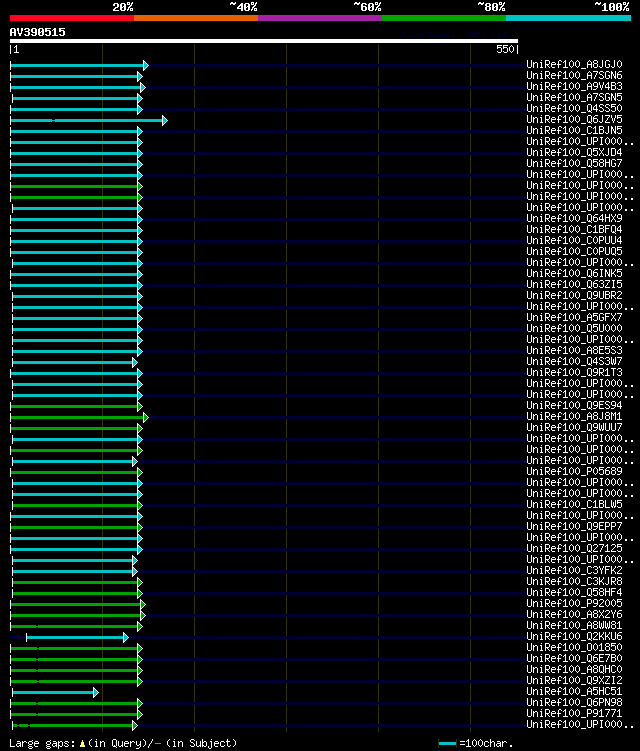640x751 pixels.
Task: Select the UniRef100_Q5U000 label
Action: click(574, 329)
